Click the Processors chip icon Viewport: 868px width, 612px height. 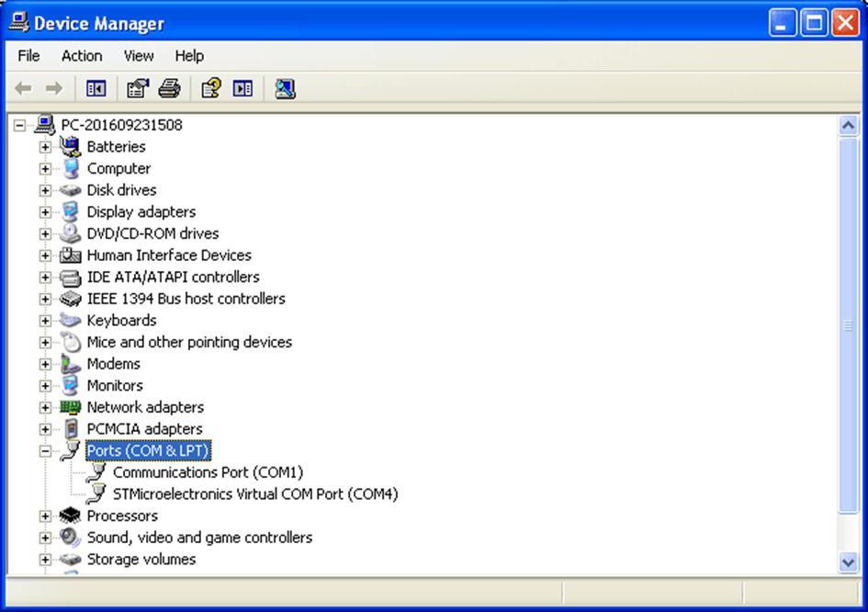(x=71, y=516)
